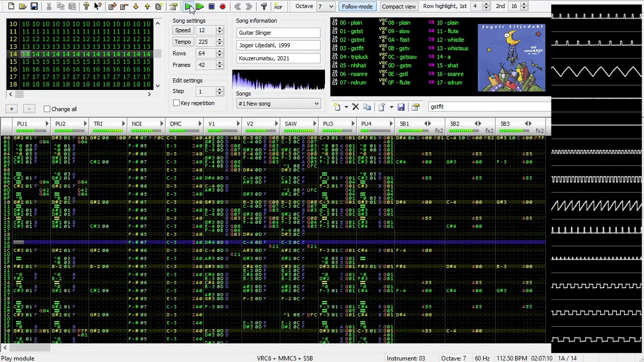Screen dimensions: 644x362
Task: Adjust the 1st row highlight spinner
Action: (486, 7)
